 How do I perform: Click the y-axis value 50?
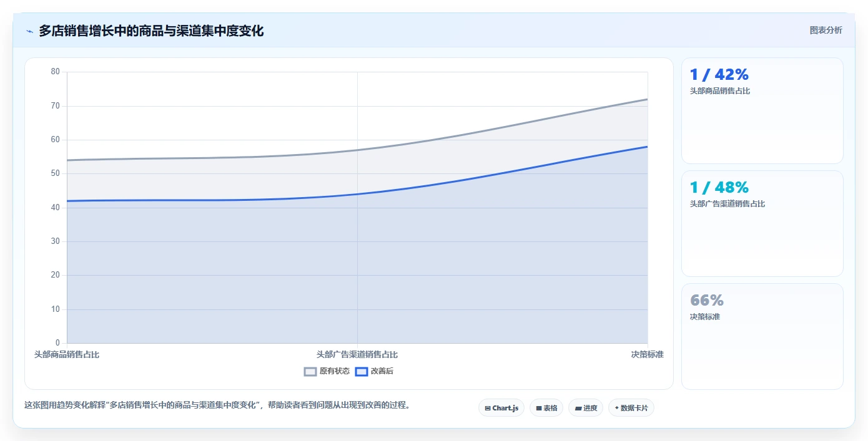(x=56, y=173)
